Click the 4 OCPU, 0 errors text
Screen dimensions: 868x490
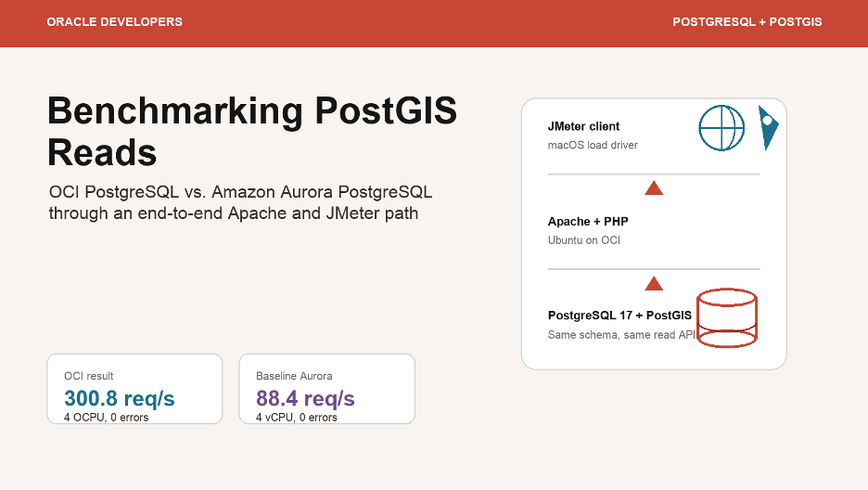(x=107, y=418)
